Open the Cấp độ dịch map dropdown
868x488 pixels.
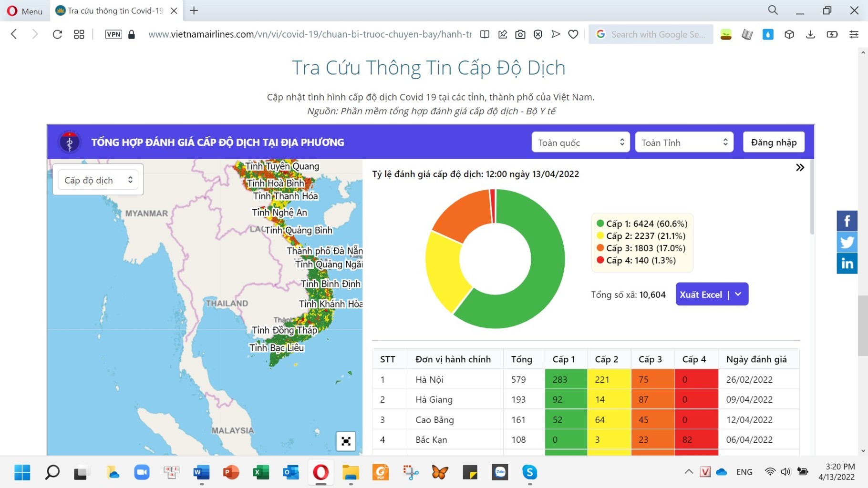pos(98,180)
